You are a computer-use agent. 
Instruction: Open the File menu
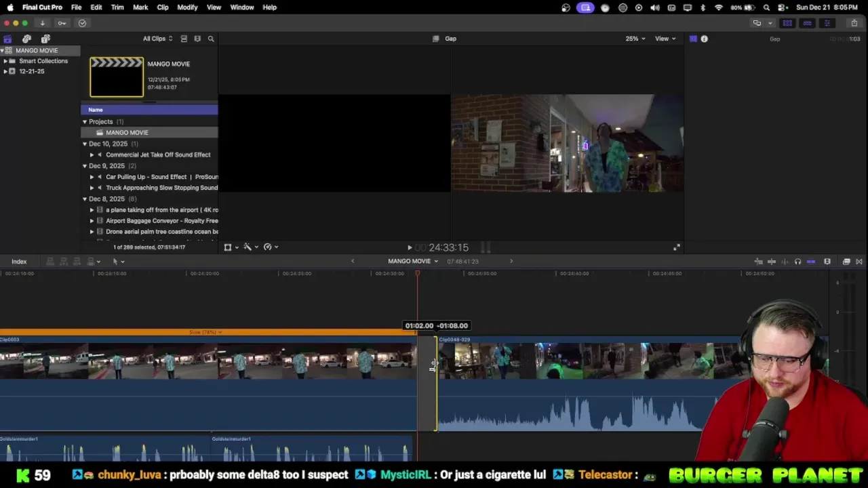pos(77,7)
